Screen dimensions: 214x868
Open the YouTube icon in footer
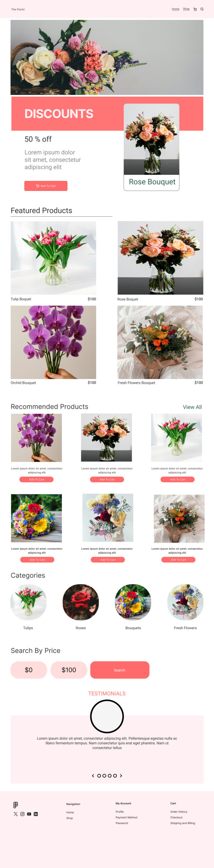pyautogui.click(x=29, y=814)
